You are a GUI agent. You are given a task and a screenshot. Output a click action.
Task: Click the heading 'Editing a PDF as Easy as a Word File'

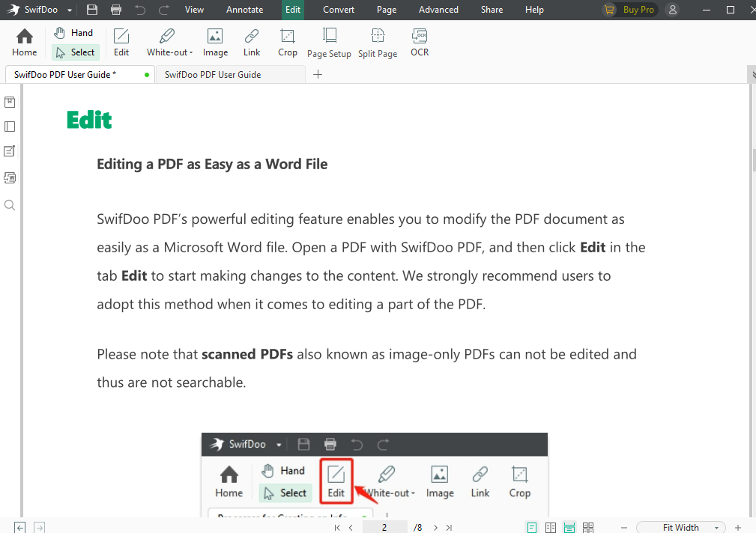click(x=212, y=165)
